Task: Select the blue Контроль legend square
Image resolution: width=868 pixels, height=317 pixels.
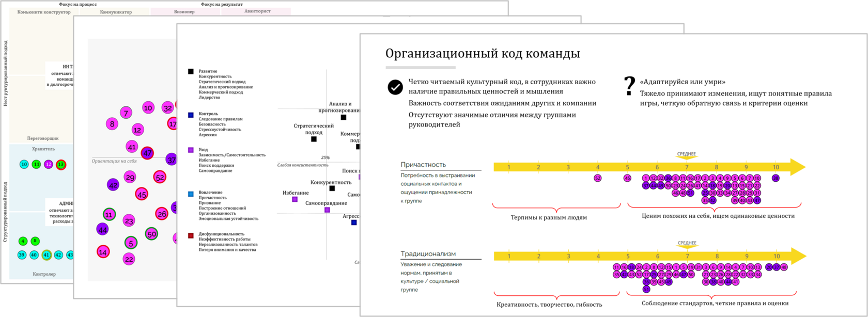Action: [191, 115]
